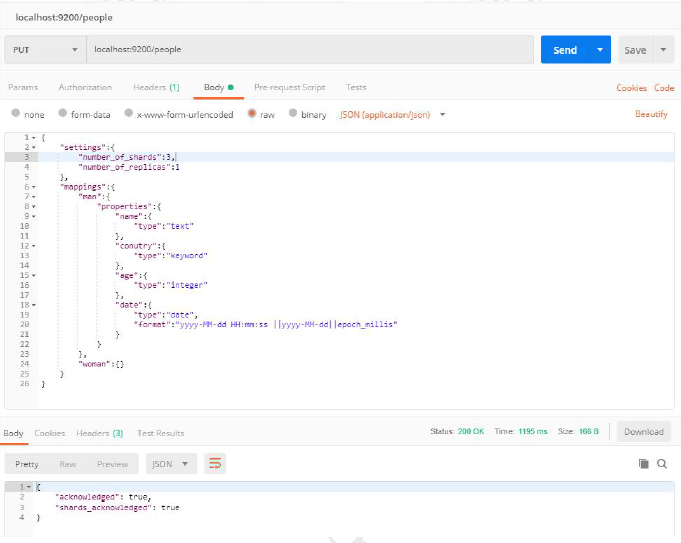
Task: Fold the response JSON root at line 1
Action: (x=29, y=486)
